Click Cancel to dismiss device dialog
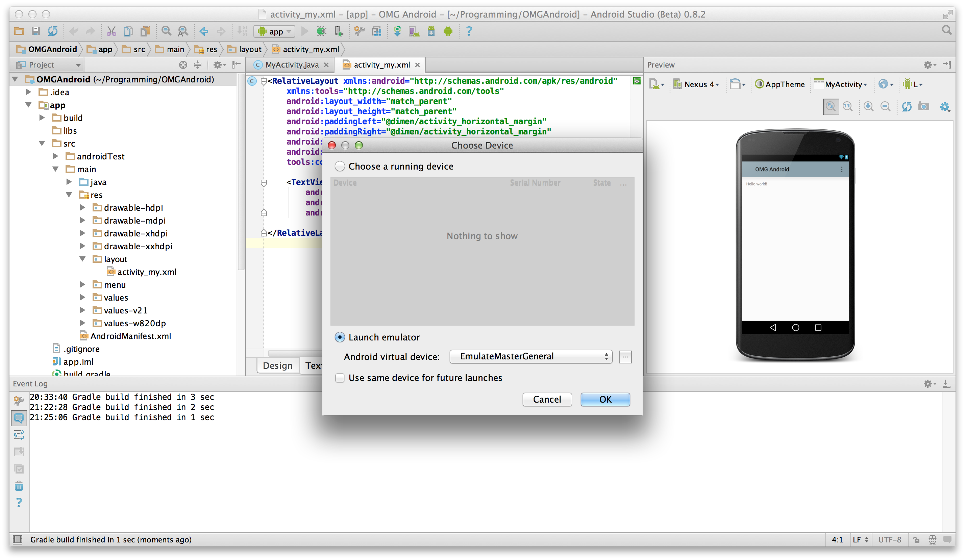The width and height of the screenshot is (965, 560). tap(547, 399)
